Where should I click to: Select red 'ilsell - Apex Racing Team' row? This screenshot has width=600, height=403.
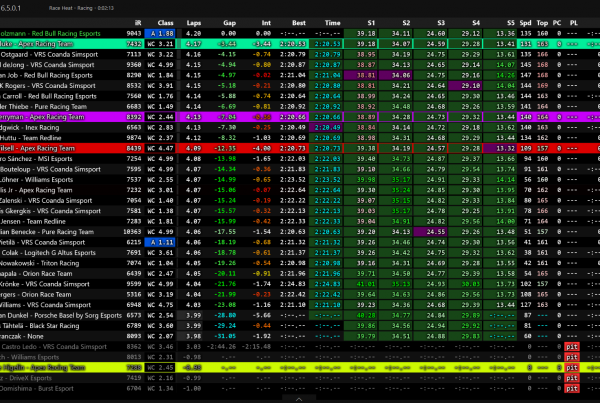click(300, 148)
